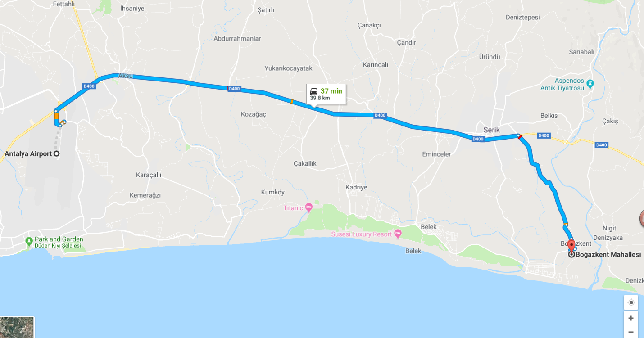
Task: Click the red traffic marker near Serik
Action: click(x=519, y=136)
